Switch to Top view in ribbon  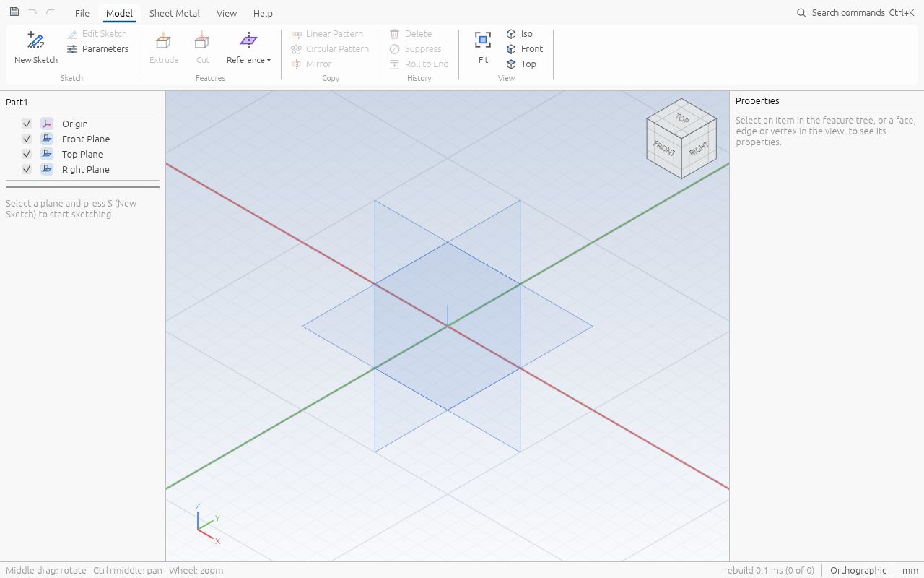[521, 64]
